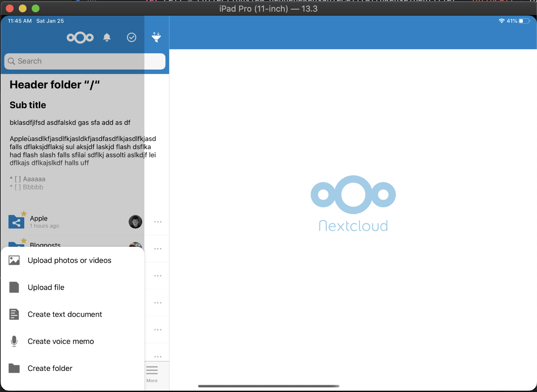Choose Create text document
Viewport: 537px width, 392px height.
72,314
